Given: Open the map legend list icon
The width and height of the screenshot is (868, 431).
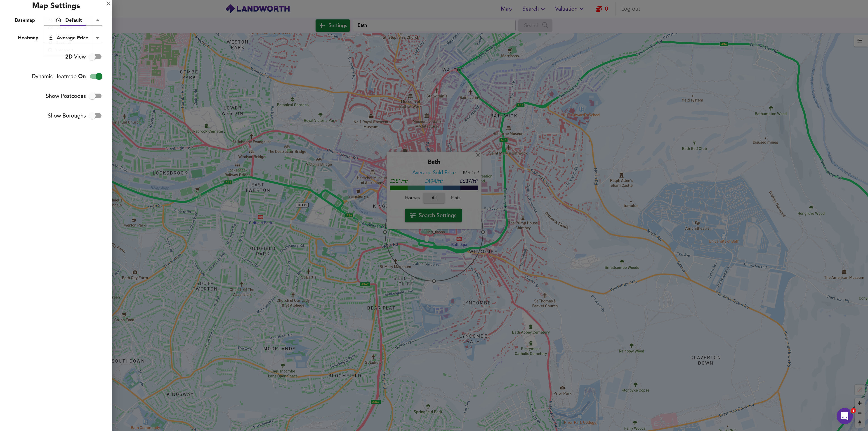Looking at the screenshot, I should (860, 41).
